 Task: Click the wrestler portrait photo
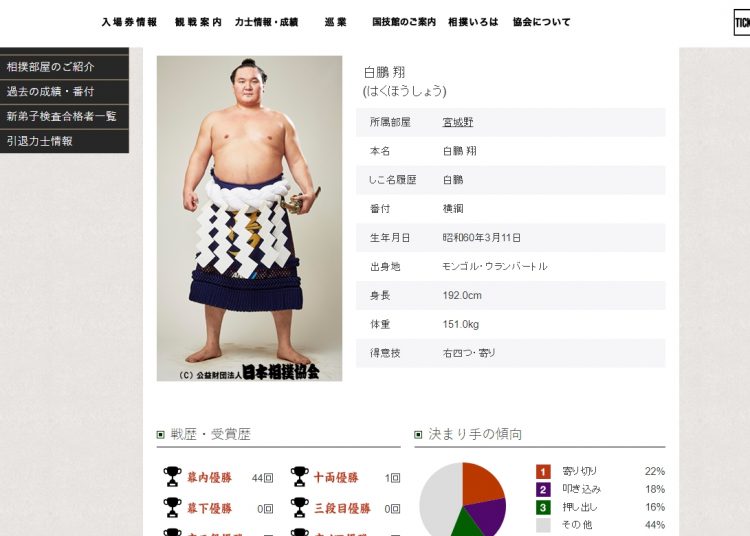[249, 219]
